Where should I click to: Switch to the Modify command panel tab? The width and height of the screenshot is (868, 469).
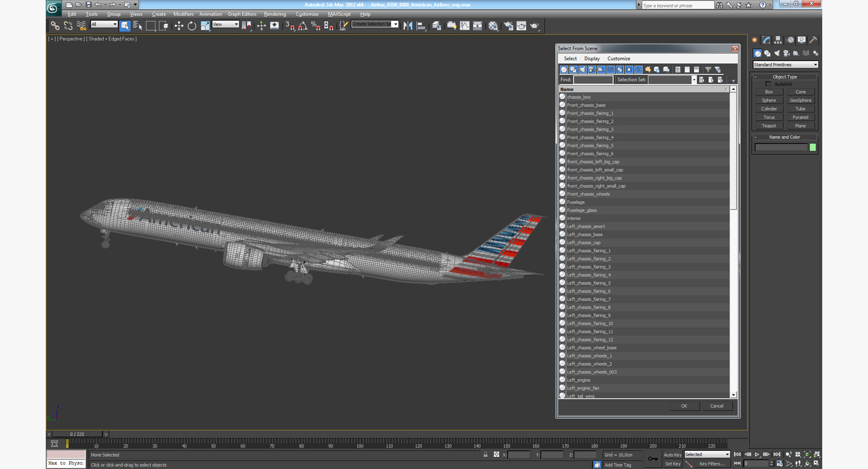coord(767,40)
